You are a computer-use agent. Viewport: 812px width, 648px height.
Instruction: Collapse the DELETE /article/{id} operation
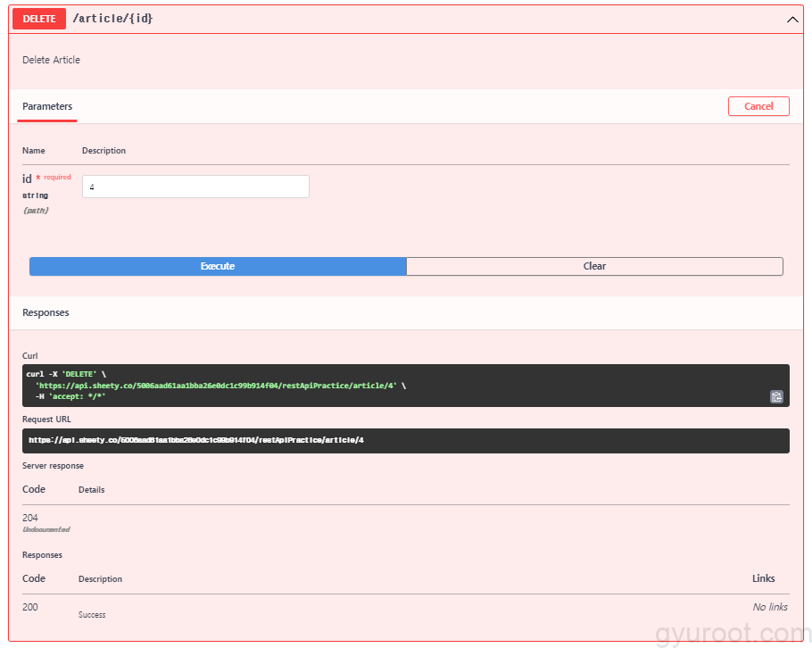click(792, 19)
